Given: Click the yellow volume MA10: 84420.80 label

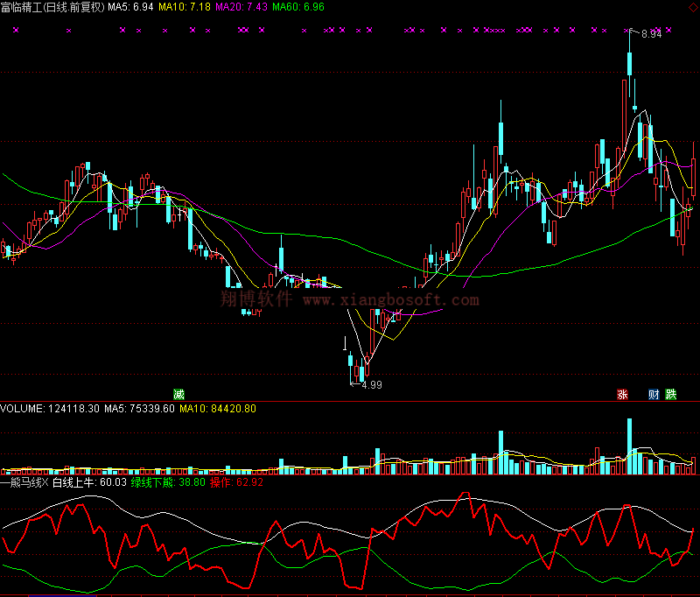Looking at the screenshot, I should (x=218, y=409).
